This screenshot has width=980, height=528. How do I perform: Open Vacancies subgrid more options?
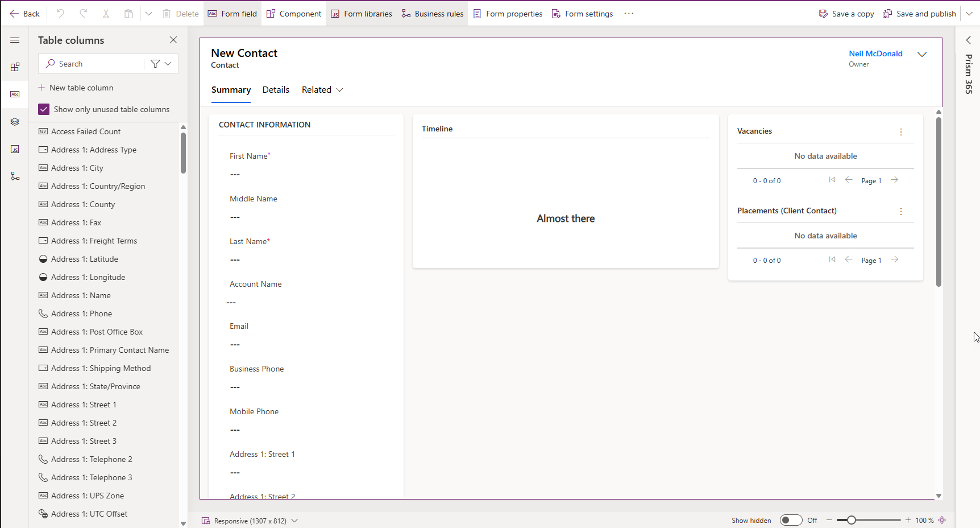[901, 132]
